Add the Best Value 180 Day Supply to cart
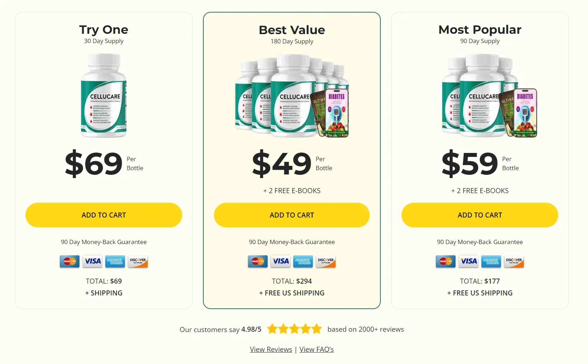The image size is (588, 364). click(292, 215)
